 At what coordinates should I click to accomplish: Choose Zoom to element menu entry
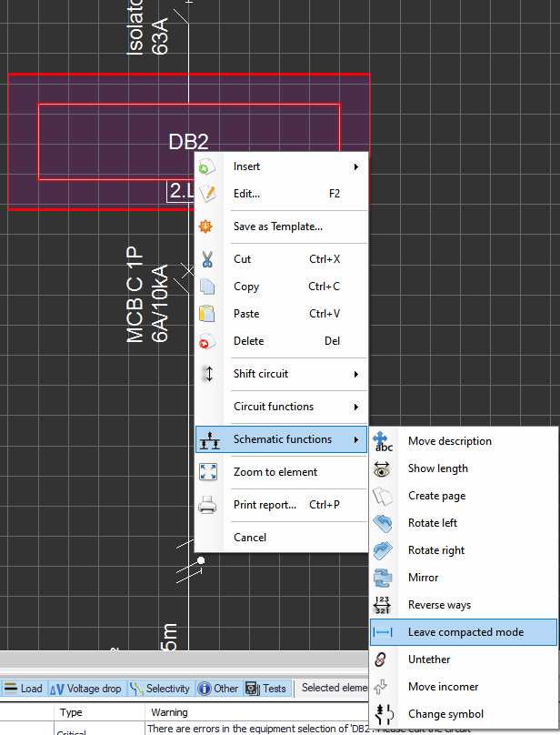281,472
